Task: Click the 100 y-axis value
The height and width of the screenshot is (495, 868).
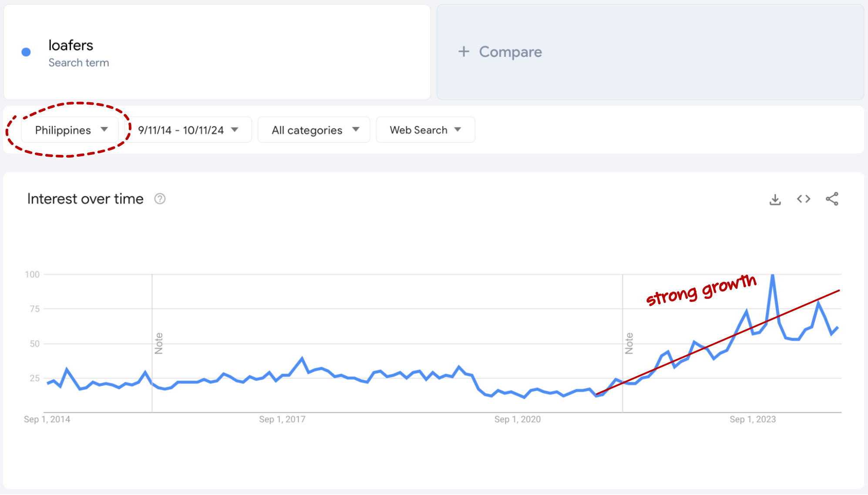Action: click(32, 274)
